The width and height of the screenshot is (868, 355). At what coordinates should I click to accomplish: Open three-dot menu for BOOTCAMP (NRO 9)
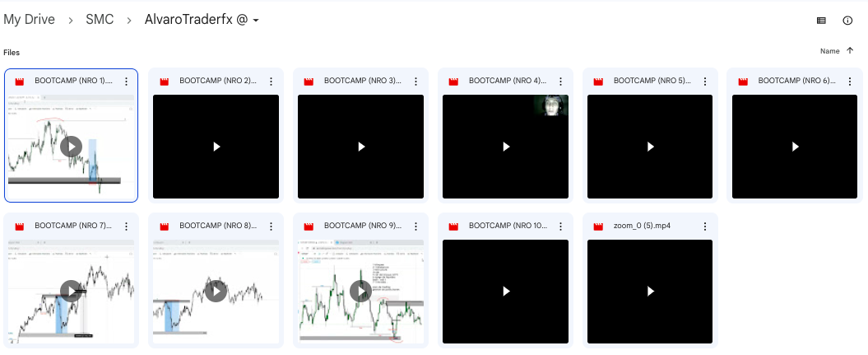415,227
